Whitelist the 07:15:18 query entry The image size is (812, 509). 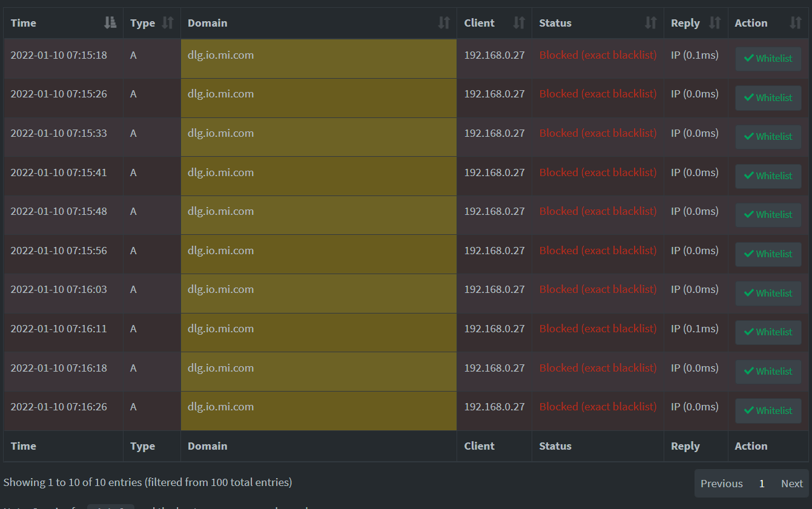768,59
